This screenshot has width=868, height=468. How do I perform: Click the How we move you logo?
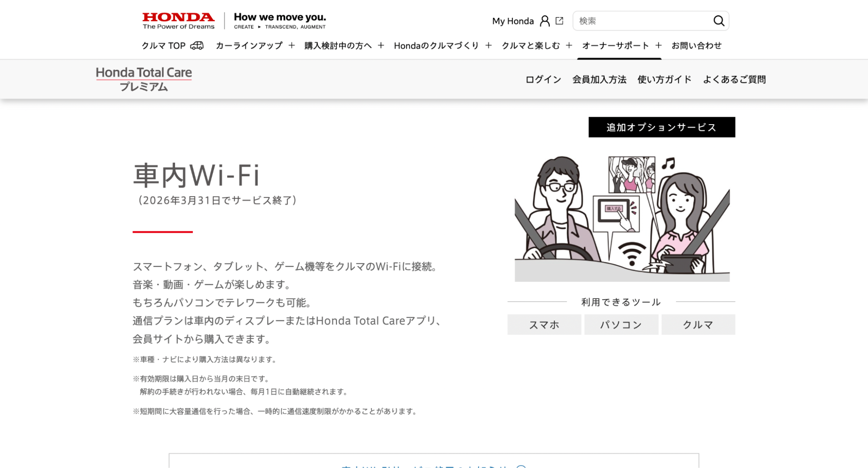click(x=280, y=20)
